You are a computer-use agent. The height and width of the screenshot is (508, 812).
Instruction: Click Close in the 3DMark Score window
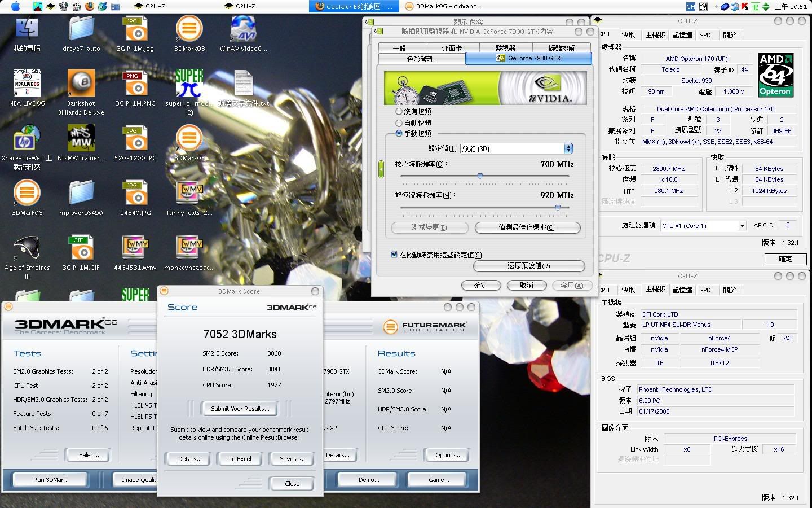pyautogui.click(x=292, y=484)
